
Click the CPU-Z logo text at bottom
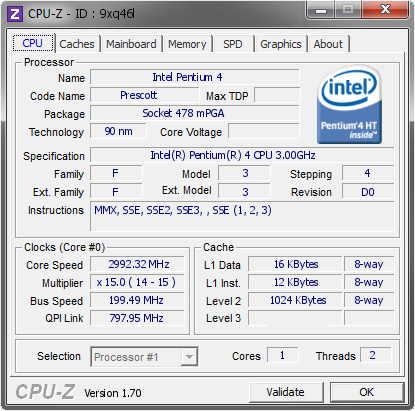pos(45,391)
